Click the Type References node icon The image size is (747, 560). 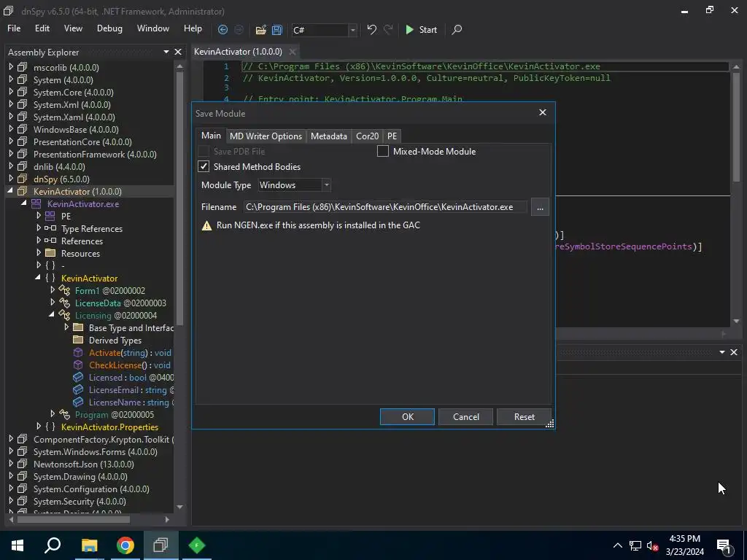click(x=50, y=228)
